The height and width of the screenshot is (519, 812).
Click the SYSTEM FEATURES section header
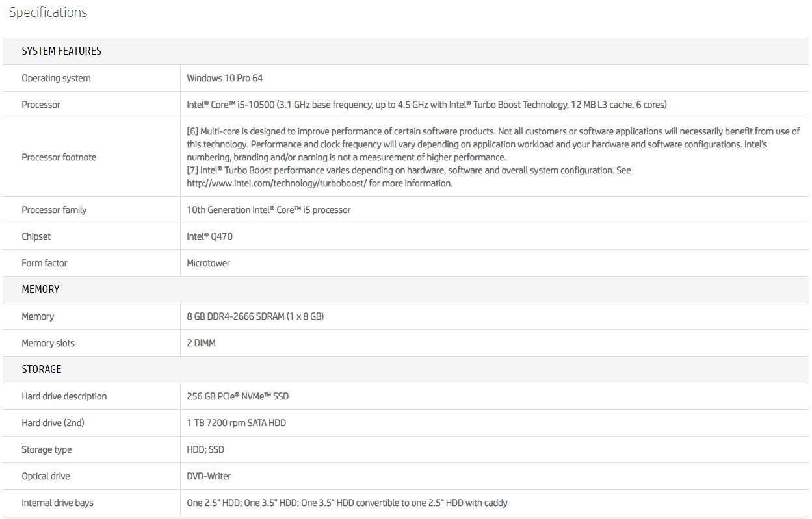point(61,51)
